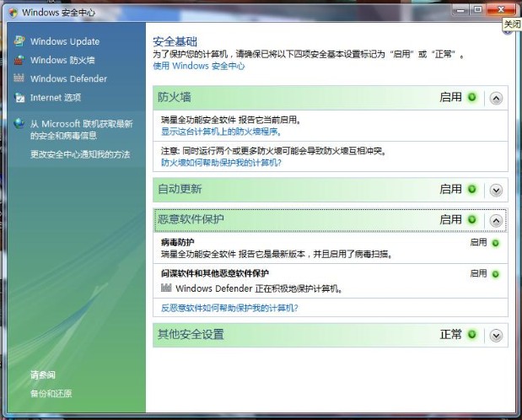This screenshot has width=522, height=420.
Task: Minimize the Windows 安全中心 window
Action: [x=460, y=10]
